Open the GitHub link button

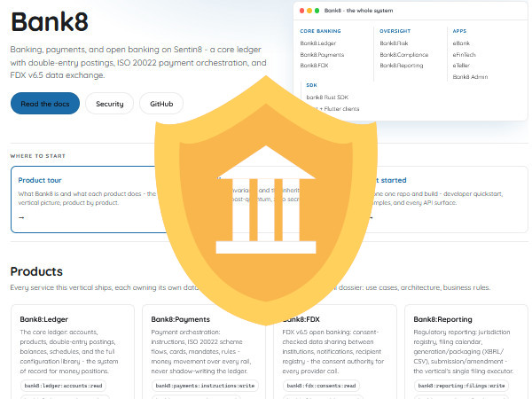(161, 104)
